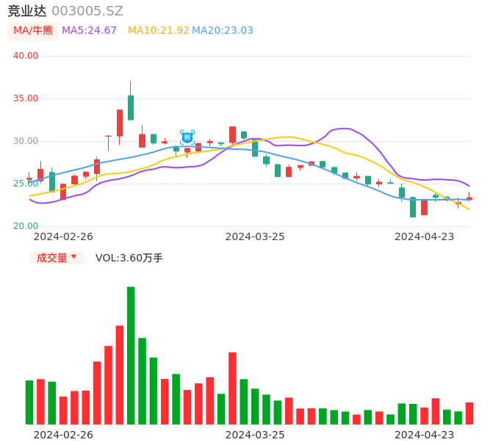The width and height of the screenshot is (504, 445).
Task: Click the tallest green volume bar
Action: tap(131, 355)
